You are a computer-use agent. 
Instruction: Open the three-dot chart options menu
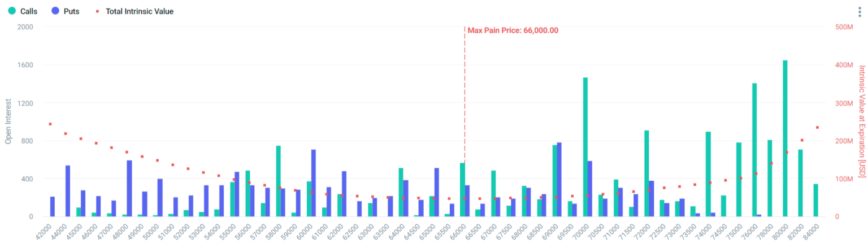click(860, 12)
